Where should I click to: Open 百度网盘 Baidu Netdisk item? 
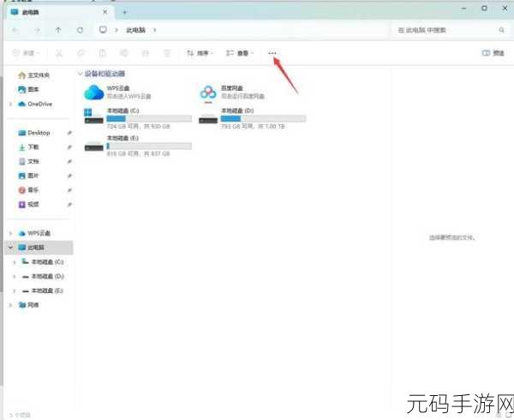(232, 92)
